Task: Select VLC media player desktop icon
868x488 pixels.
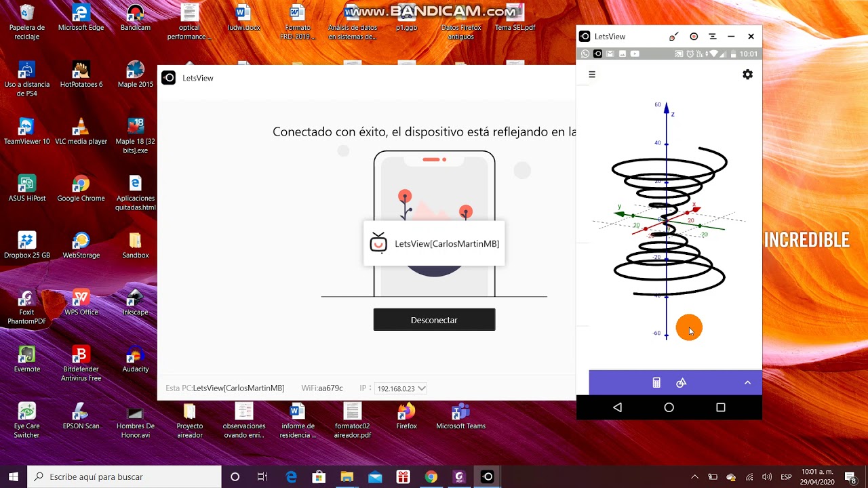Action: point(81,131)
